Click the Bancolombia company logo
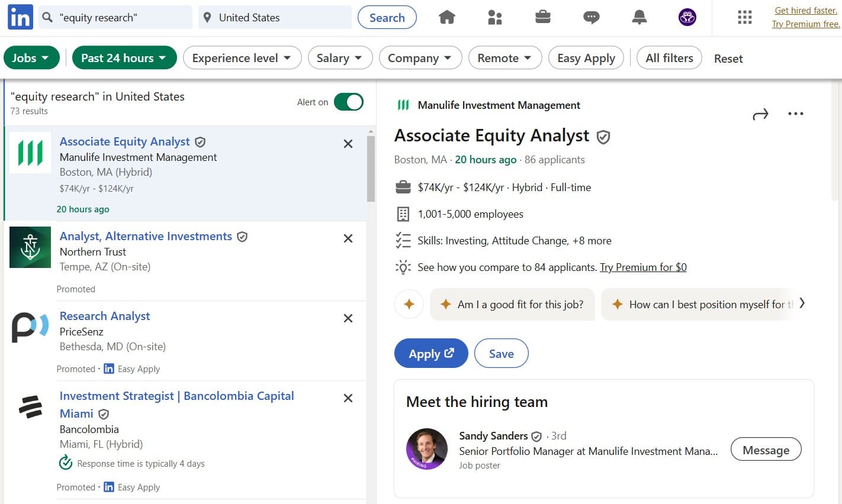 30,407
